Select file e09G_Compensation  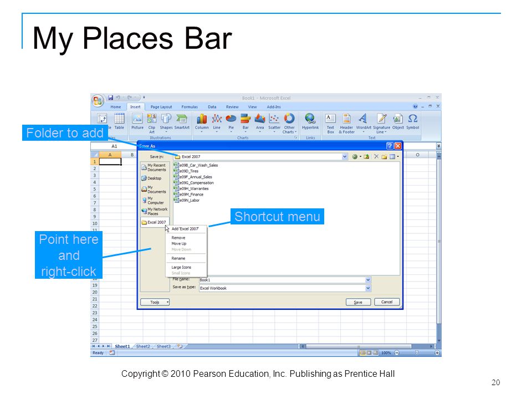194,182
